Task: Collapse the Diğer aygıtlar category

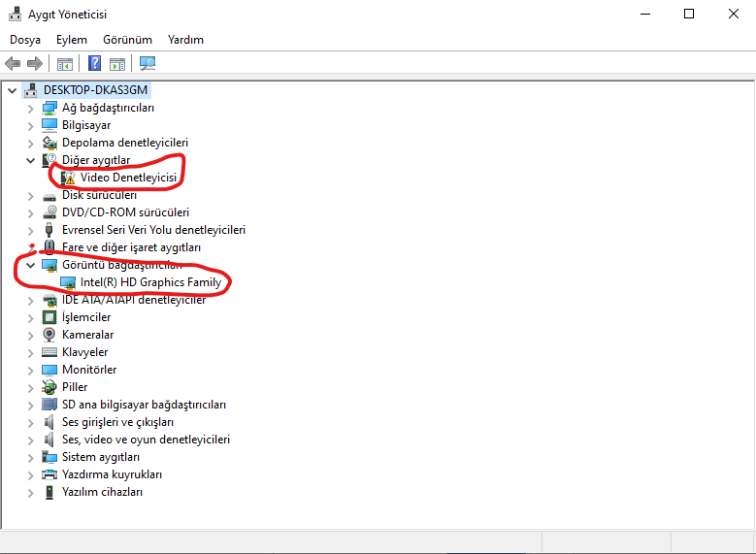Action: pos(30,160)
